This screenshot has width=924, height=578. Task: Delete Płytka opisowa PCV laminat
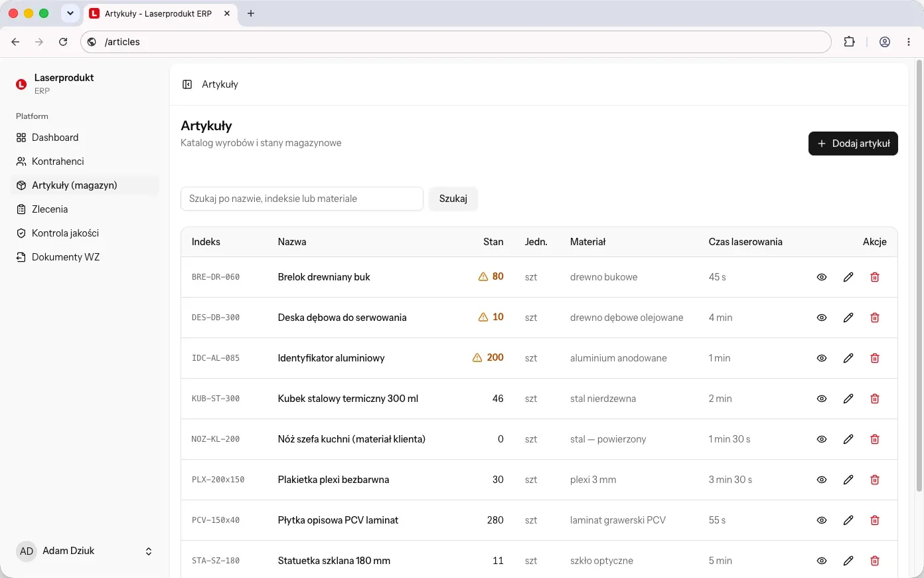click(x=875, y=520)
